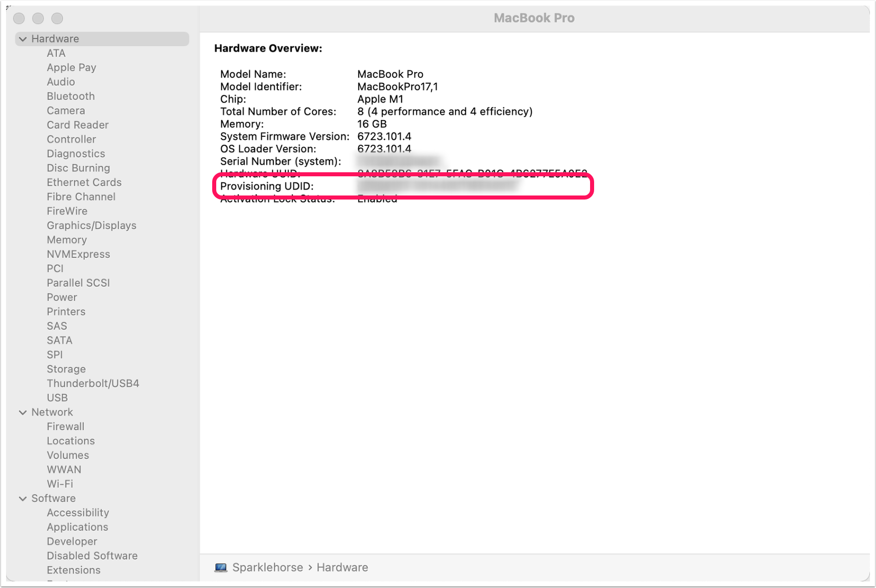Click the laptop icon beside Sparklehorse
The width and height of the screenshot is (876, 588).
click(x=221, y=567)
